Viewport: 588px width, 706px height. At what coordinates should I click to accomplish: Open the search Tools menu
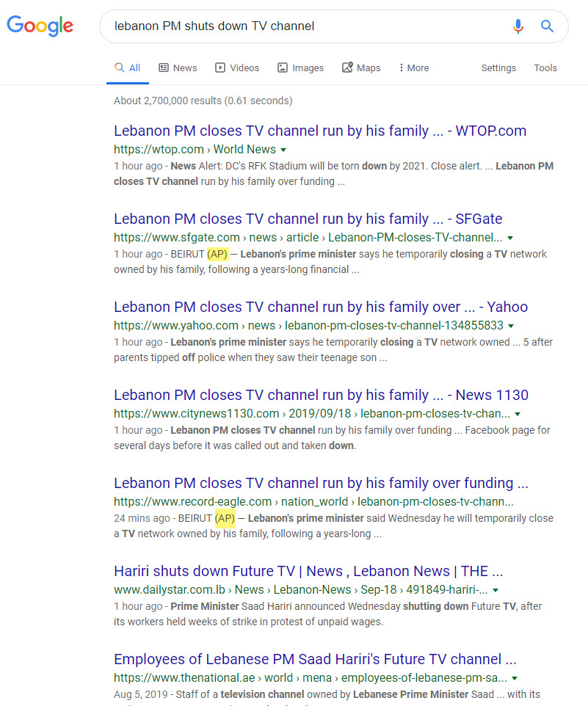click(x=545, y=68)
